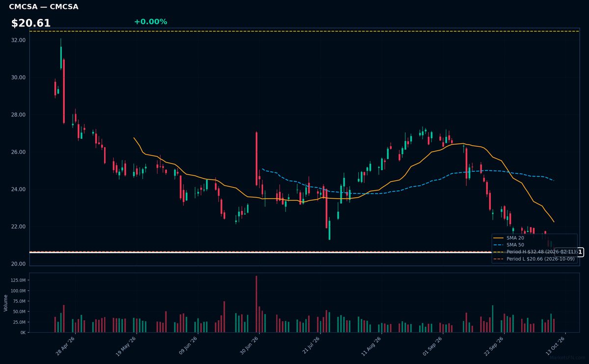
Task: Click the 30 Jun '26 date label
Action: (x=249, y=346)
